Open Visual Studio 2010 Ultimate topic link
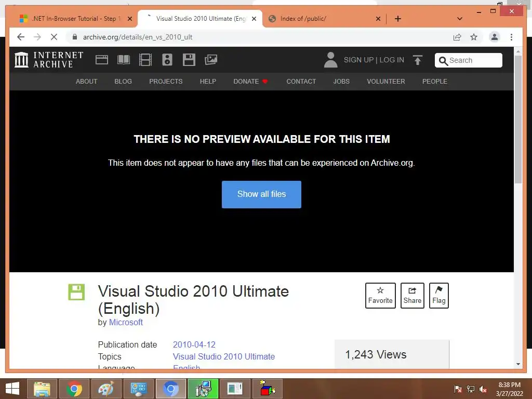 224,356
